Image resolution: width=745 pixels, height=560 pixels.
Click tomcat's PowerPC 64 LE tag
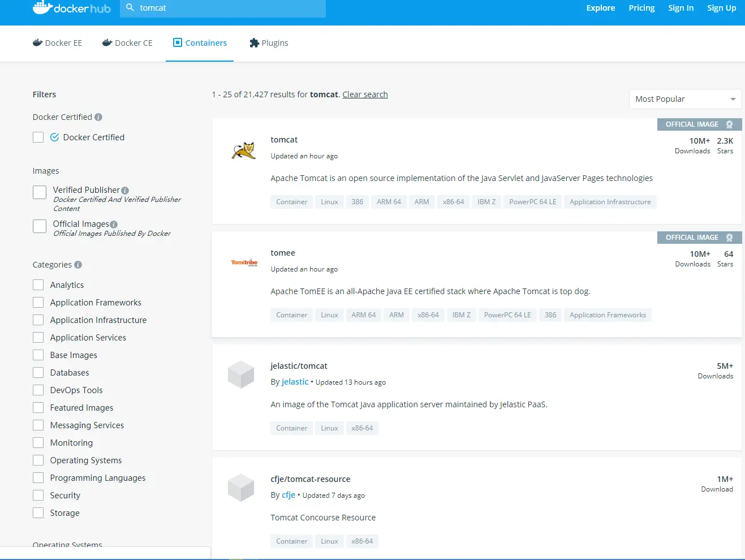[533, 202]
